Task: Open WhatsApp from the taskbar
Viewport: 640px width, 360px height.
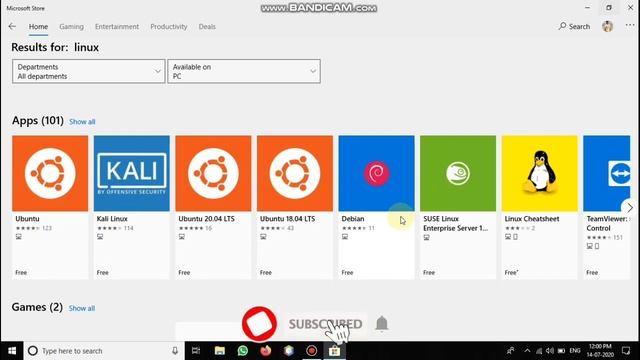Action: coord(242,351)
